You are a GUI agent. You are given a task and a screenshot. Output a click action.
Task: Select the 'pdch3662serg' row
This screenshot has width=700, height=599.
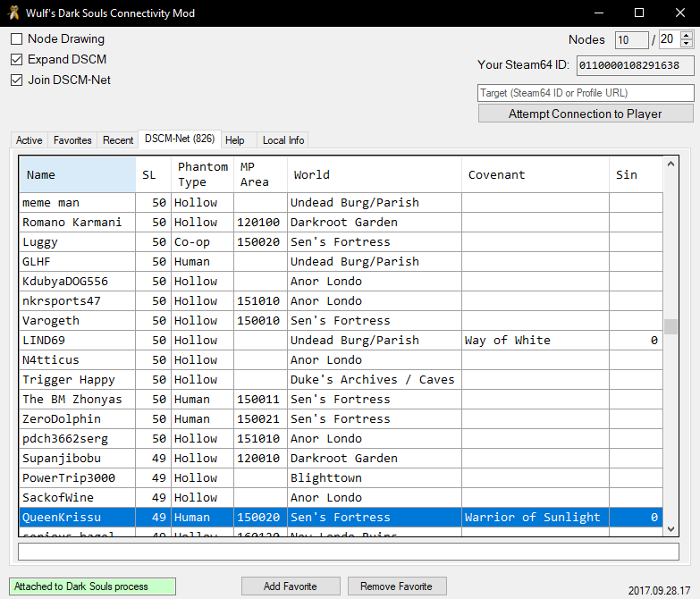click(x=342, y=438)
